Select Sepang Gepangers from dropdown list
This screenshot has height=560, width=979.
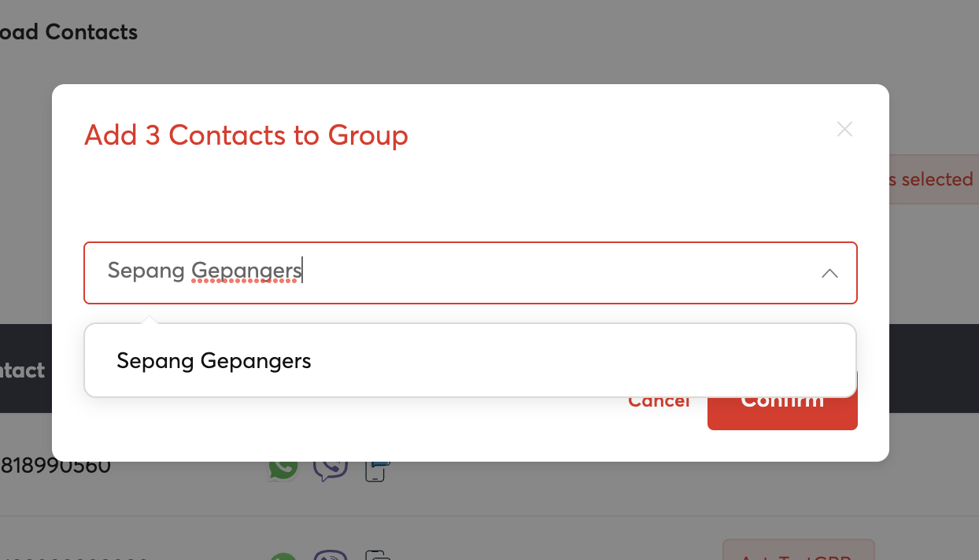click(214, 361)
